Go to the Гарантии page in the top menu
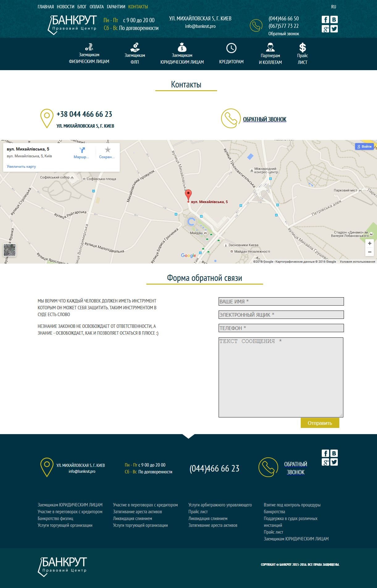This screenshot has height=588, width=377. coord(116,7)
